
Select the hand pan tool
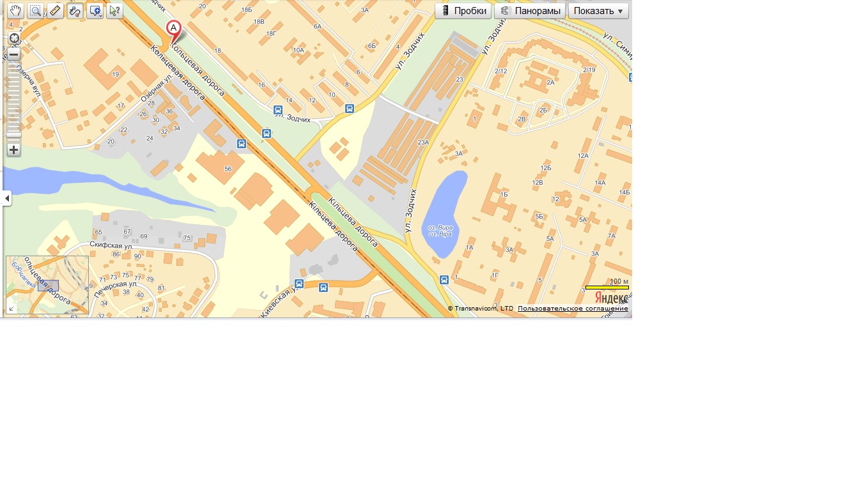click(16, 11)
